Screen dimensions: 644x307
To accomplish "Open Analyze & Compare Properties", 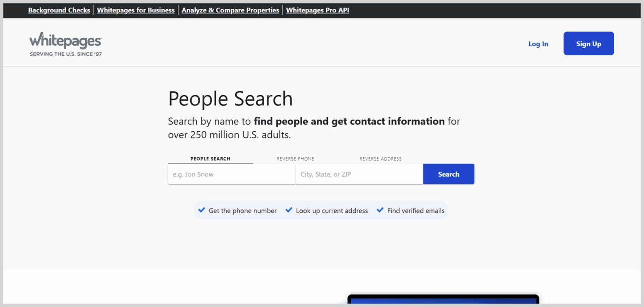I will (x=230, y=10).
